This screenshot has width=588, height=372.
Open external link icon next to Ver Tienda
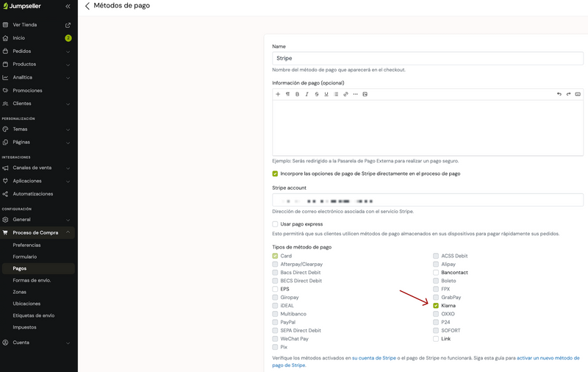point(68,25)
